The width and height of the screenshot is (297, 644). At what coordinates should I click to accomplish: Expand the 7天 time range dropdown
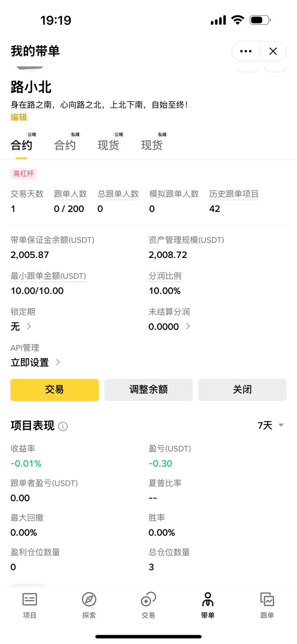click(270, 426)
